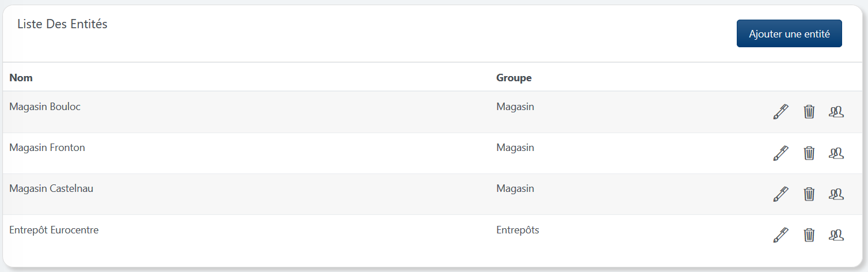Edit Magasin Fronton with pencil icon
Screen dimensions: 868x272
[780, 153]
